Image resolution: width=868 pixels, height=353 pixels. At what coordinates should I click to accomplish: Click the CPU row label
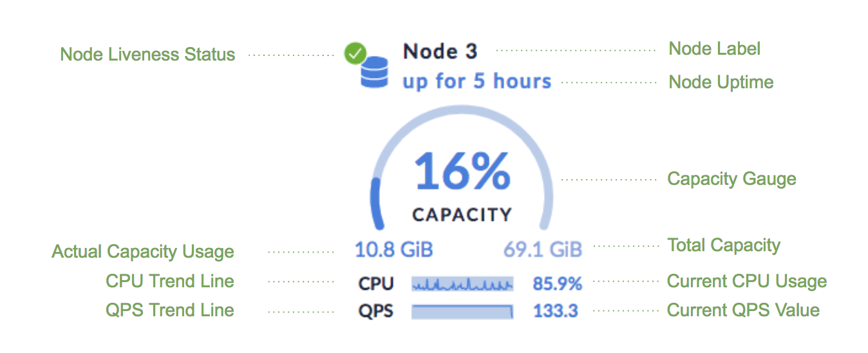(375, 283)
